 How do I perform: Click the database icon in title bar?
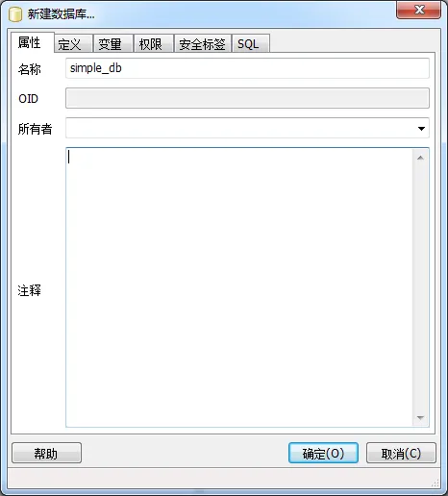coord(15,14)
